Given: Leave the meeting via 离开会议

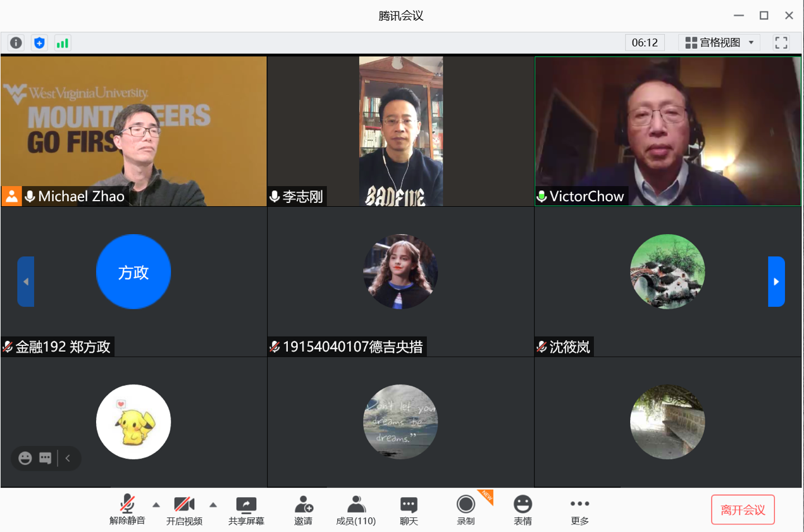Looking at the screenshot, I should tap(743, 509).
